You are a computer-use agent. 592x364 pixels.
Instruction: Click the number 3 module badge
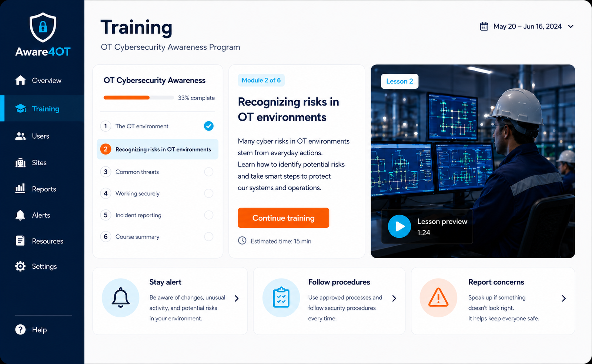point(106,172)
